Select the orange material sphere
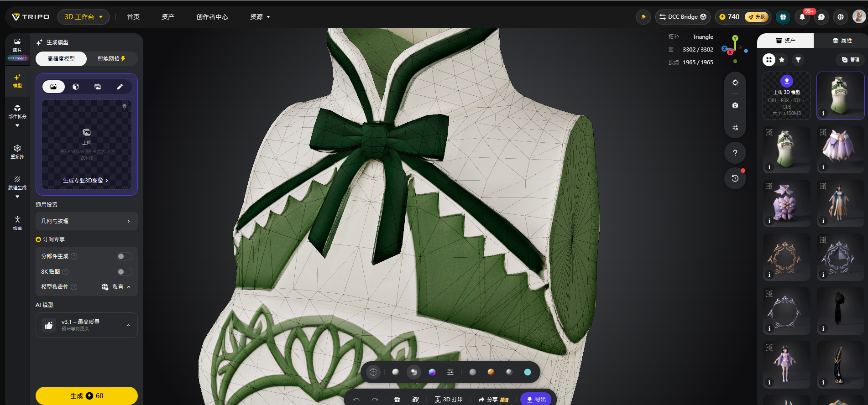 click(491, 372)
